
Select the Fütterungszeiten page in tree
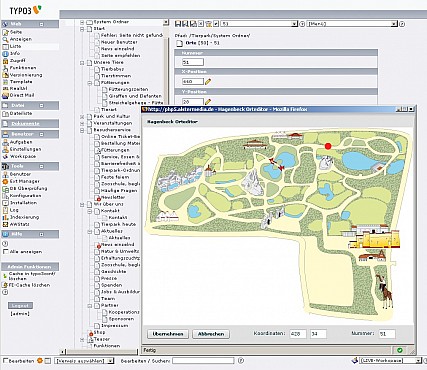tap(128, 90)
